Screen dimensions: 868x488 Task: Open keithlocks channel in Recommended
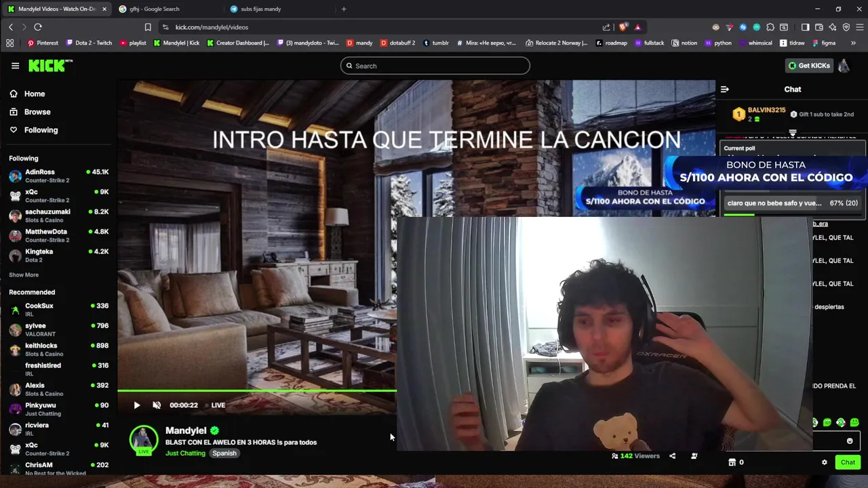(x=58, y=350)
